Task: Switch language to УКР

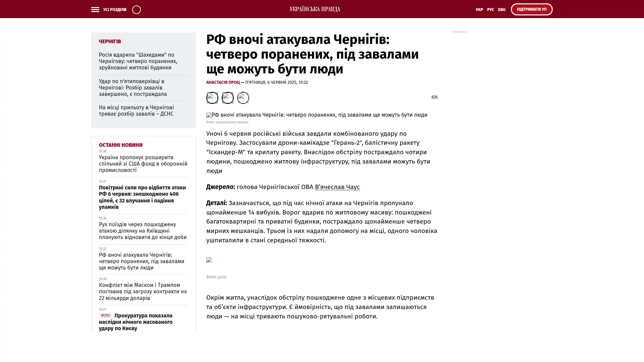Action: pyautogui.click(x=479, y=10)
